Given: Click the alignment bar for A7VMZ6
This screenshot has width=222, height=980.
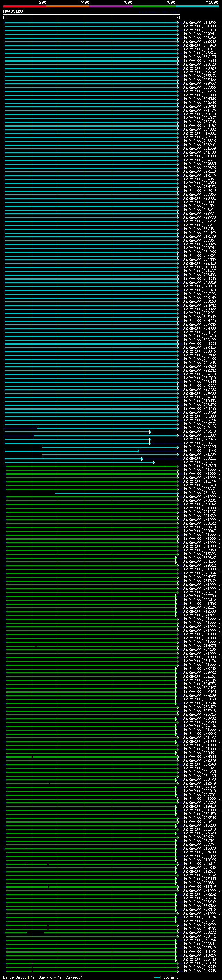Looking at the screenshot, I should (77, 439).
